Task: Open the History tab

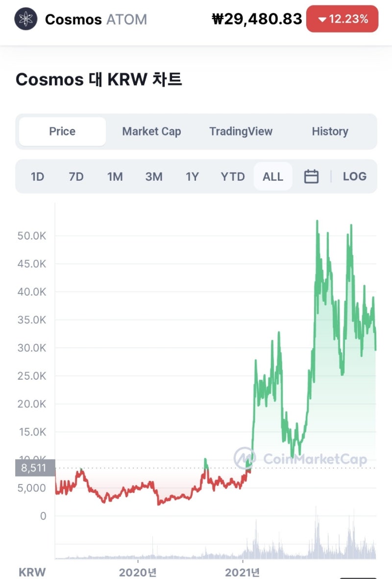Action: (x=330, y=131)
